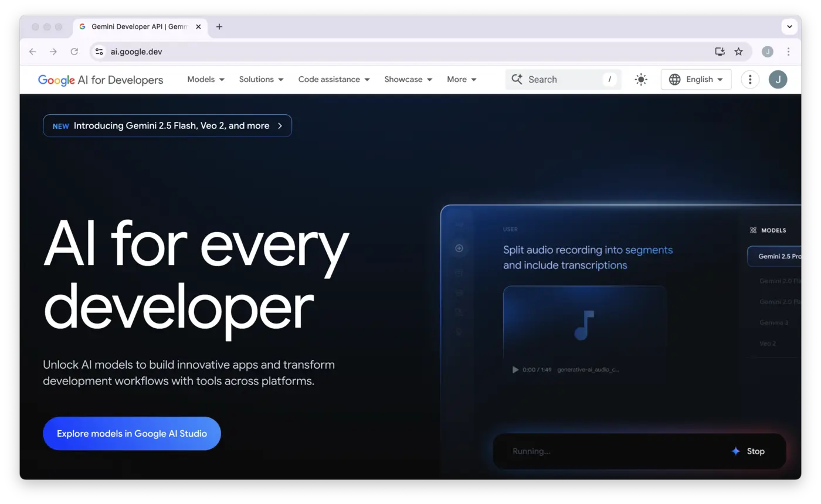Click the "Split audio recording into segments" prompt
The width and height of the screenshot is (821, 504).
click(x=588, y=257)
